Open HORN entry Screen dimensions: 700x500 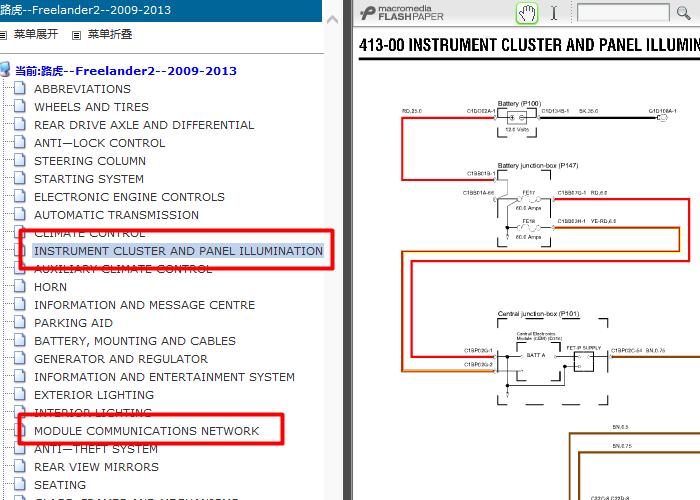50,287
